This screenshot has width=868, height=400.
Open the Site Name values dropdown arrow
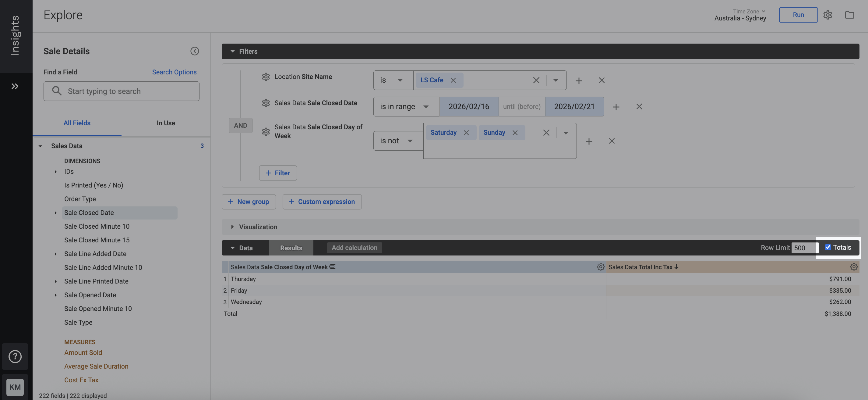coord(556,80)
